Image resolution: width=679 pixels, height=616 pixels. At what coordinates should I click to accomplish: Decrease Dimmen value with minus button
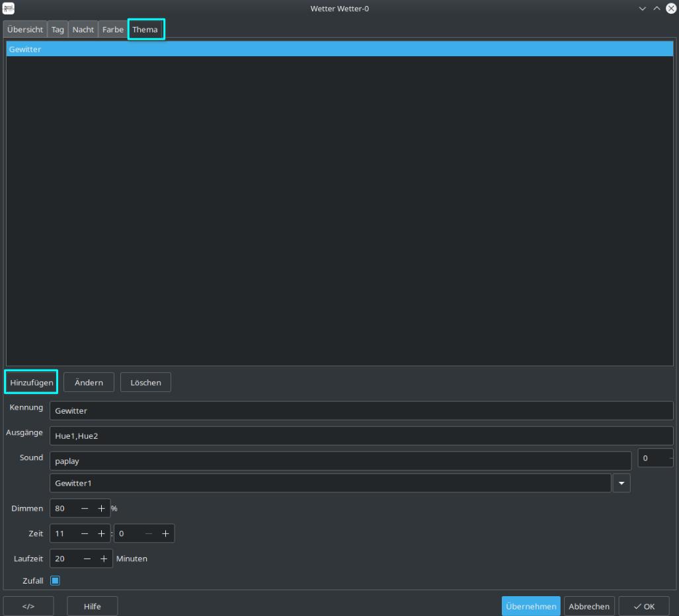coord(85,508)
